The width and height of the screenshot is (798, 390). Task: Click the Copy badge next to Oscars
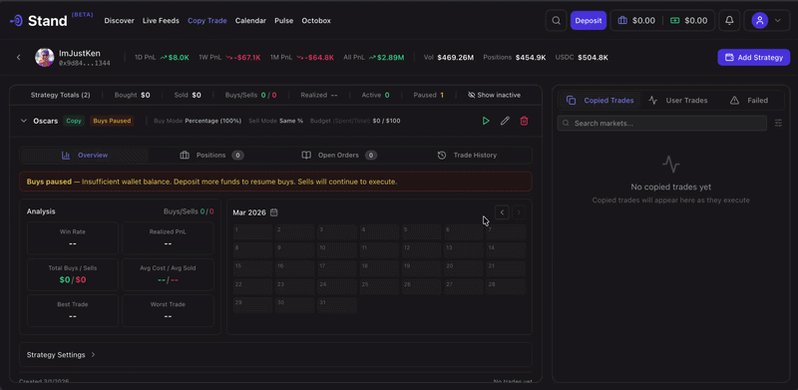(x=74, y=121)
